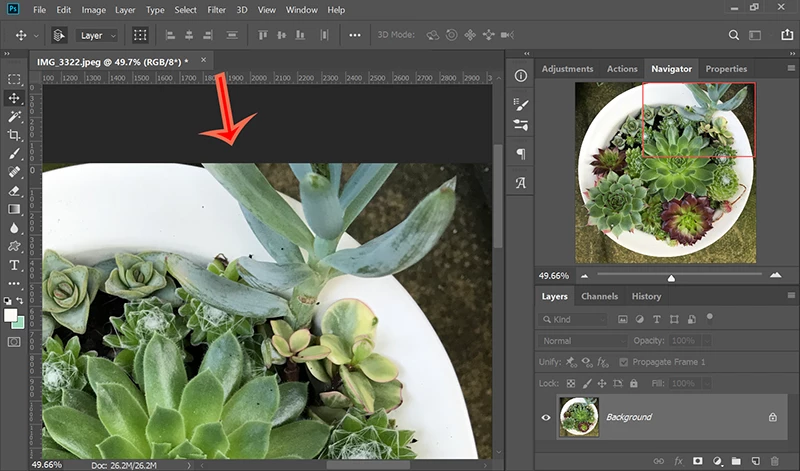Open the Filter menu

(216, 10)
